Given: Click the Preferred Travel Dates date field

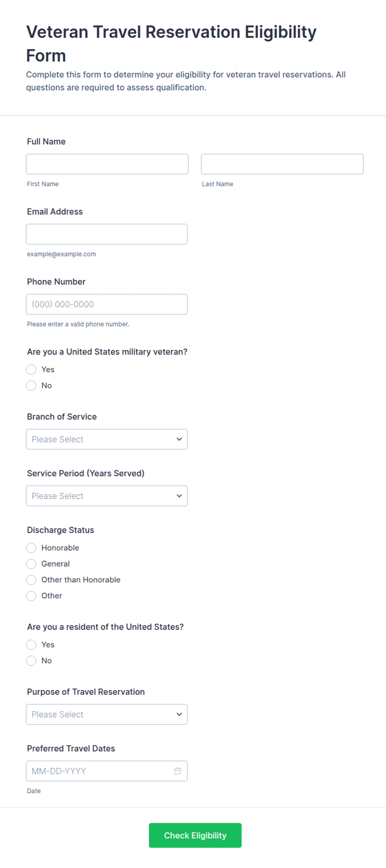Looking at the screenshot, I should pyautogui.click(x=107, y=771).
